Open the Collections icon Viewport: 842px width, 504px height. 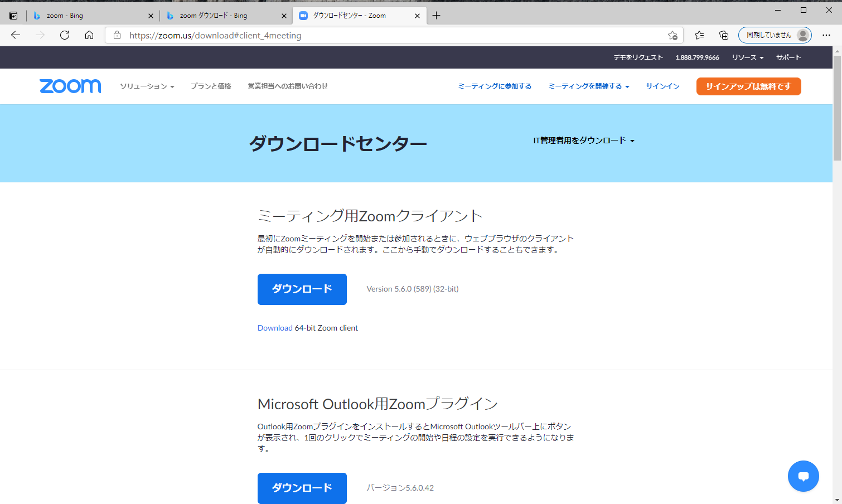tap(724, 35)
